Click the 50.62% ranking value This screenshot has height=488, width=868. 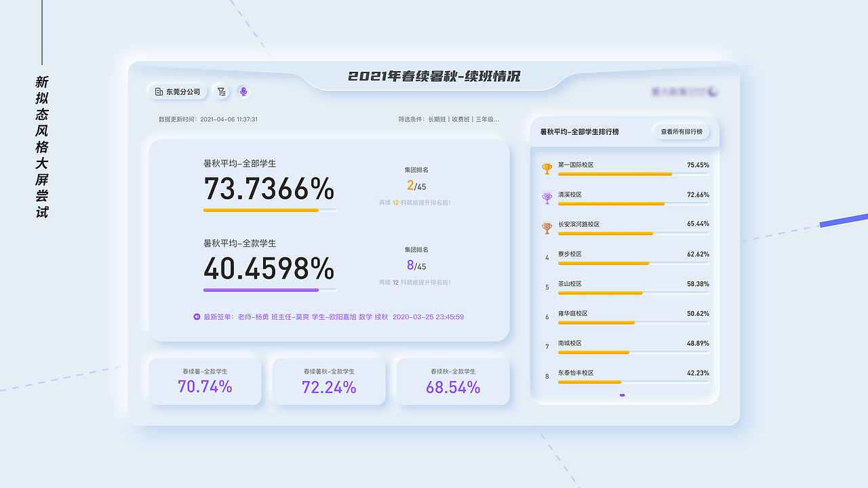(698, 314)
